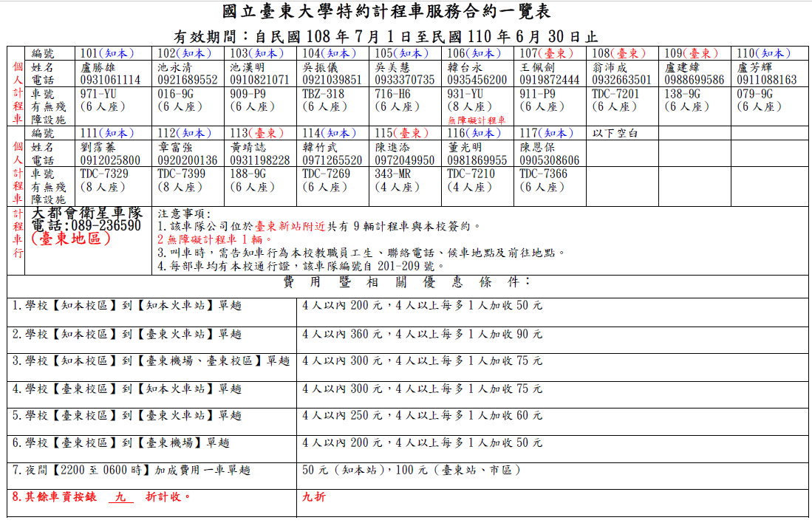Viewport: 812px width, 523px height.
Task: Click note 1 about 臺東新站附近
Action: click(x=319, y=226)
